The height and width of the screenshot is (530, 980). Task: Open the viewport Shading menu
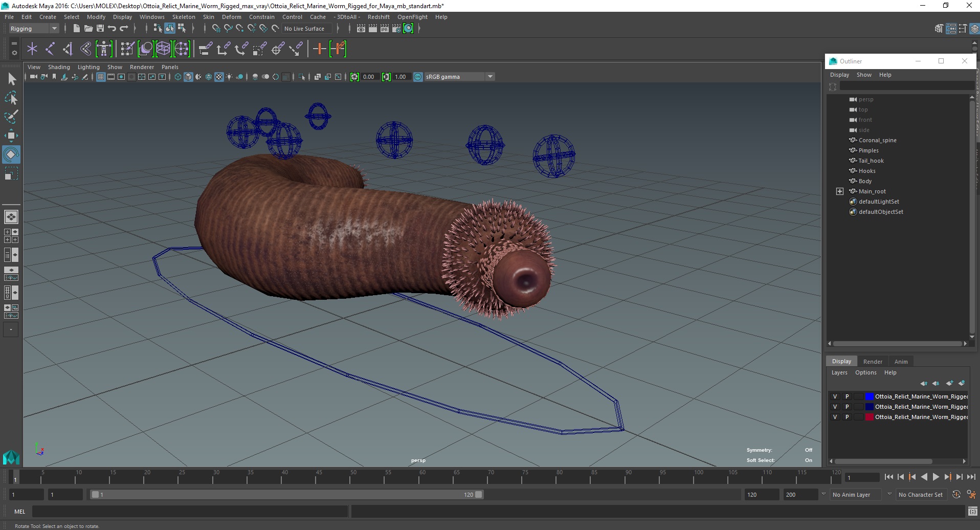(x=59, y=67)
